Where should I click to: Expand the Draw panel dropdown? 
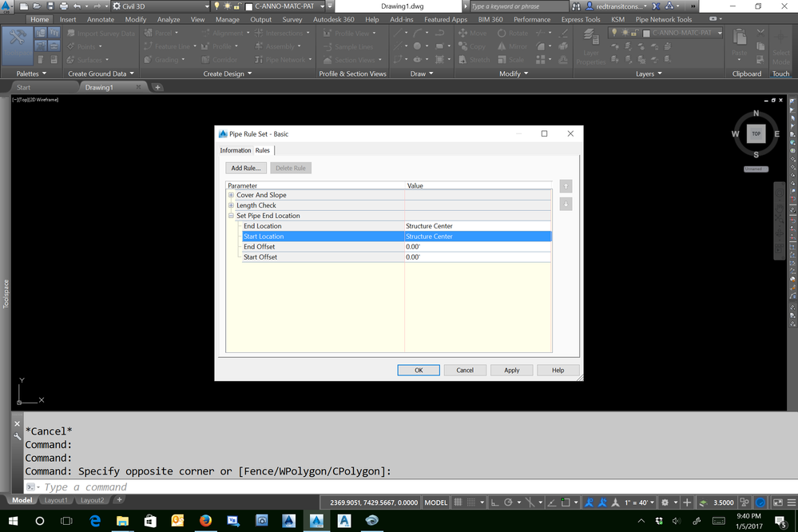422,73
